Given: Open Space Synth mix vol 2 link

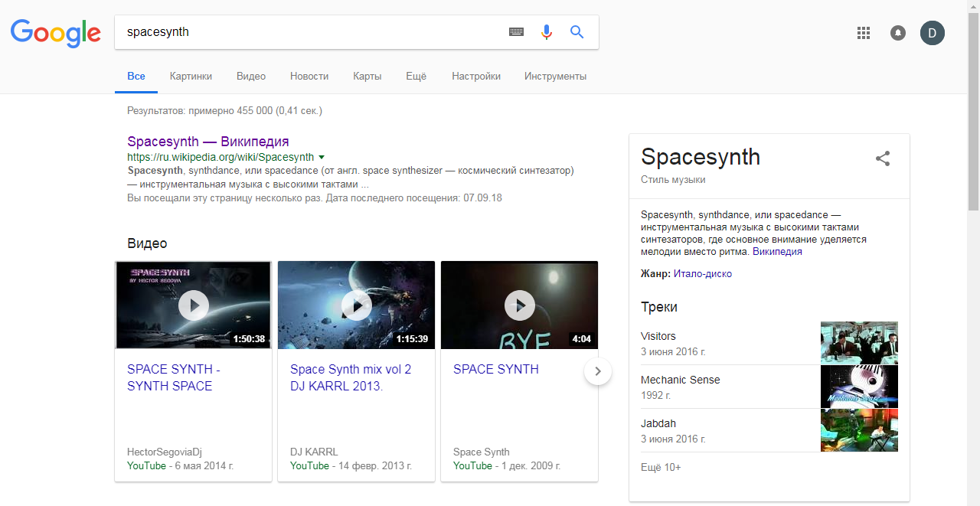Looking at the screenshot, I should [x=351, y=377].
